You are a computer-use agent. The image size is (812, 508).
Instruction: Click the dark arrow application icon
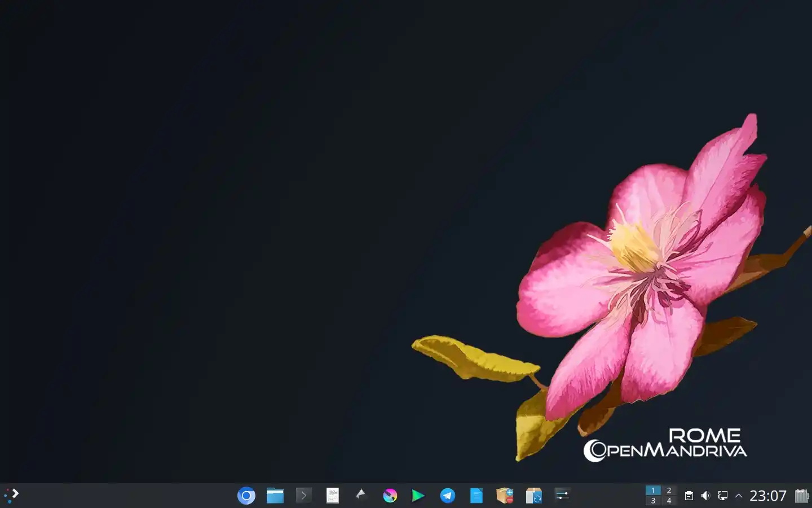pos(361,496)
